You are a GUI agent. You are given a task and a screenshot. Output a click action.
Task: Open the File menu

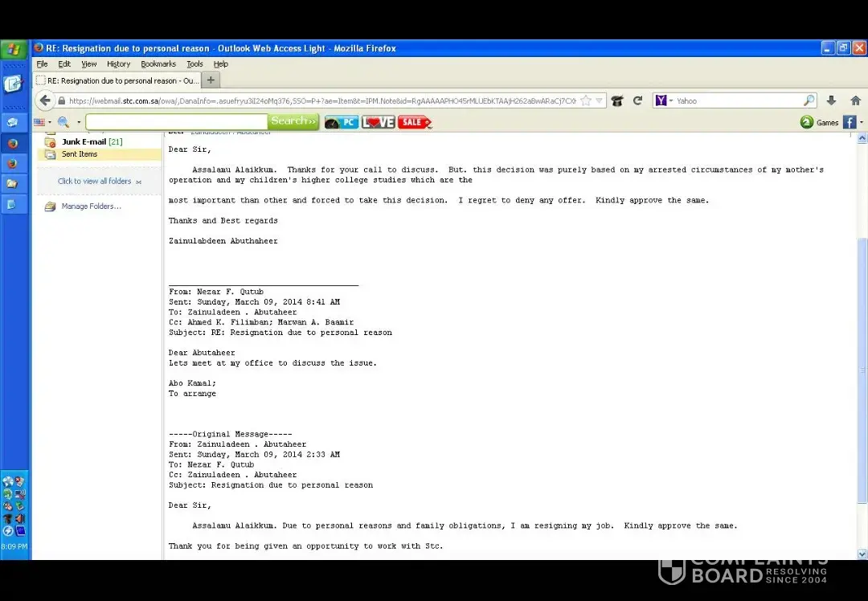point(42,64)
